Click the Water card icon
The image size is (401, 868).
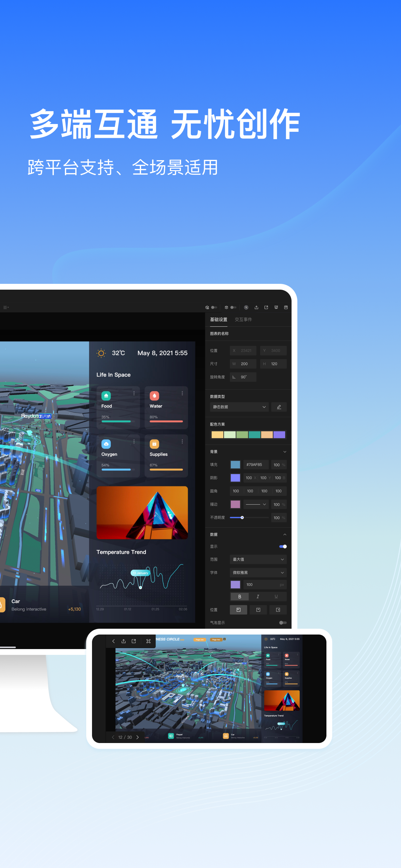tap(154, 396)
